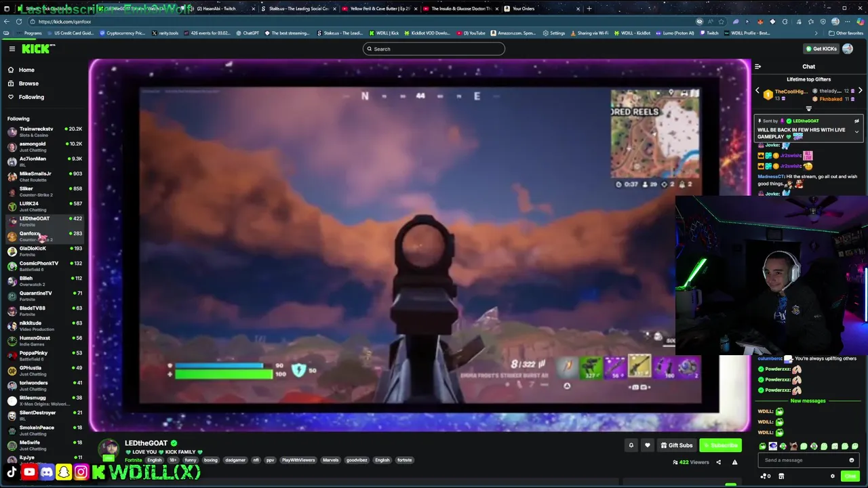Show previous top gifters

[x=757, y=91]
